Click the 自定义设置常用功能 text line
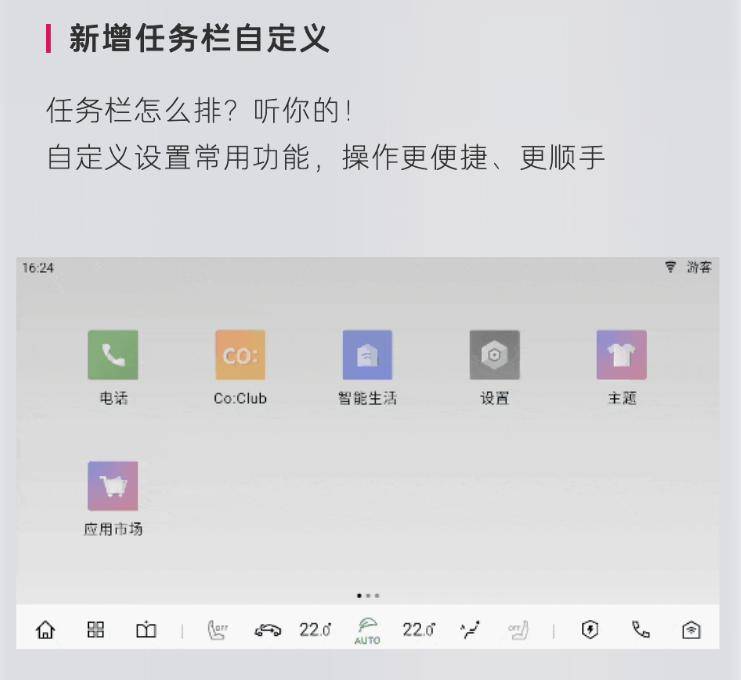This screenshot has height=680, width=741. click(x=326, y=157)
